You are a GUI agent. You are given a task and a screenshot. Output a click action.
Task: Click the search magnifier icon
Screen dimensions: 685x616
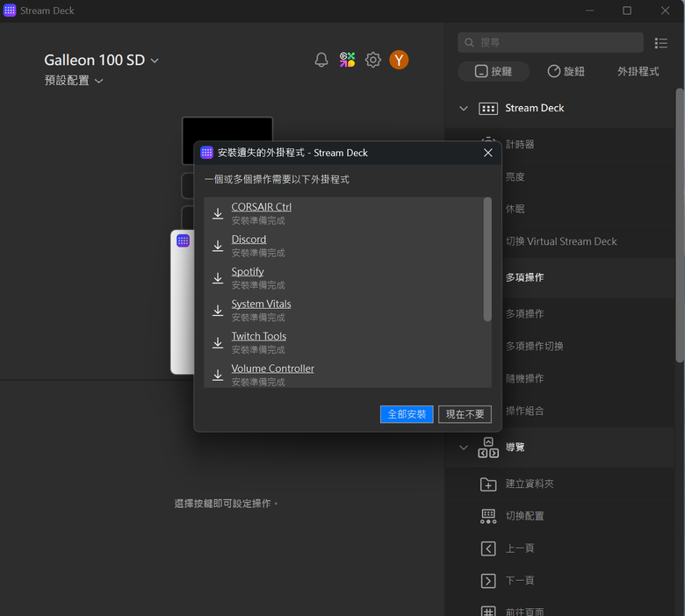coord(469,42)
